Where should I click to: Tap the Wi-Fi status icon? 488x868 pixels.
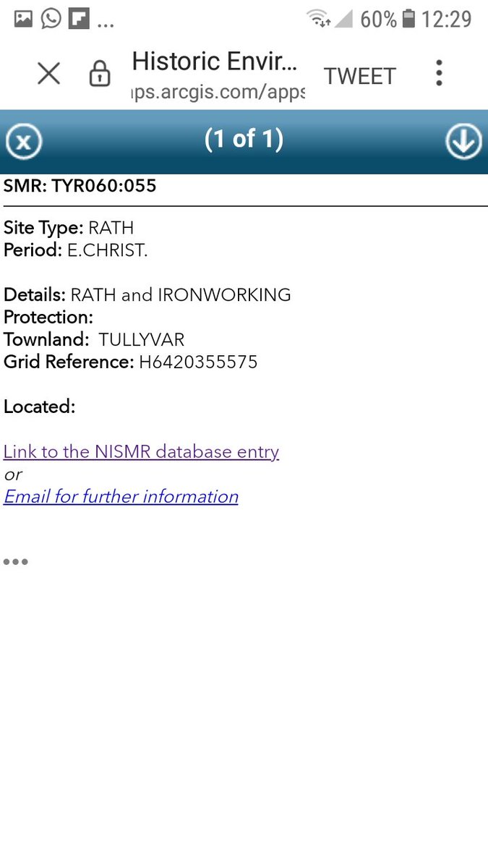coord(318,19)
